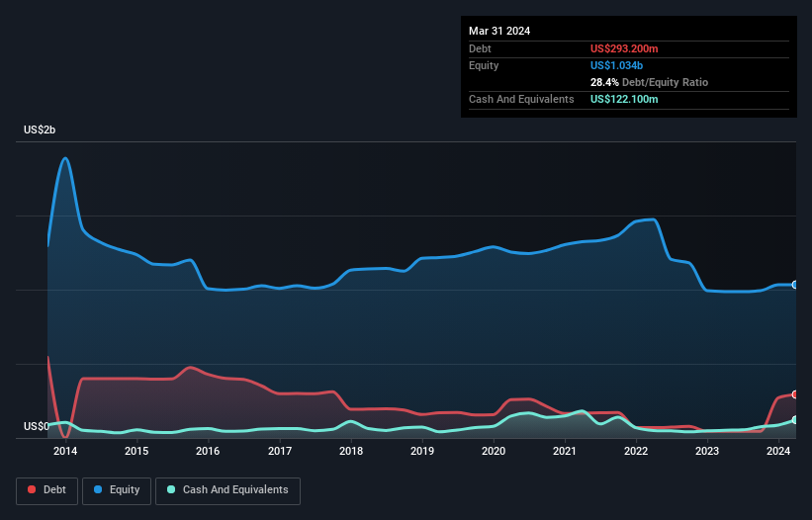Select the 2015 x-axis label

pos(136,451)
